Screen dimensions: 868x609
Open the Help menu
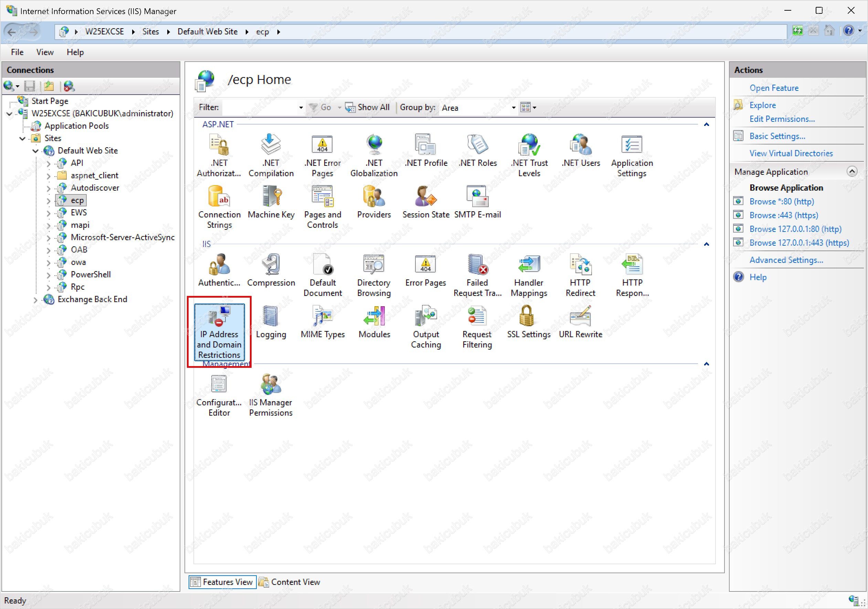tap(75, 52)
